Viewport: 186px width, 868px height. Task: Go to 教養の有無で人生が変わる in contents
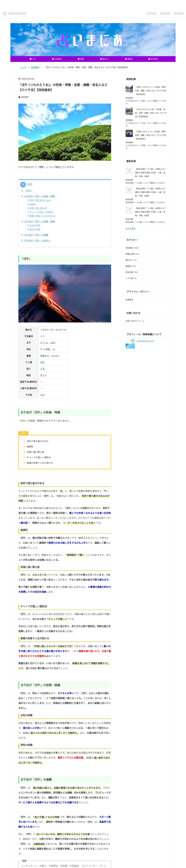(x=42, y=216)
